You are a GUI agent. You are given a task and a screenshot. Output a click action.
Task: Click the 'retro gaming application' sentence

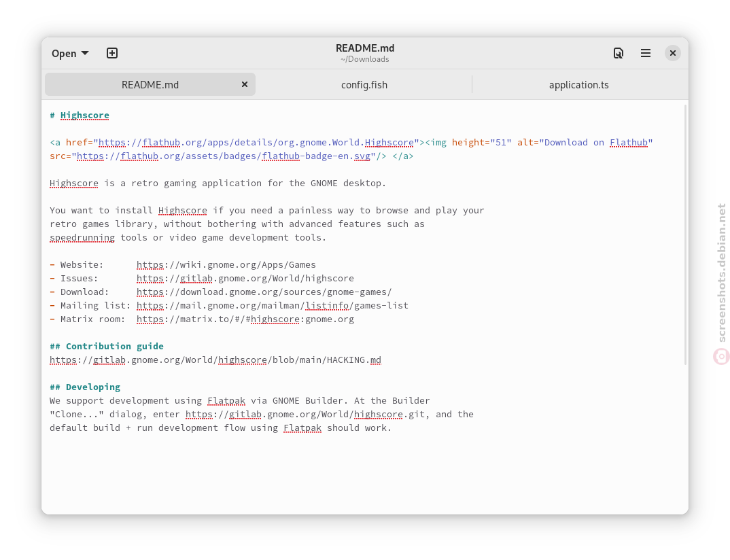tap(218, 183)
